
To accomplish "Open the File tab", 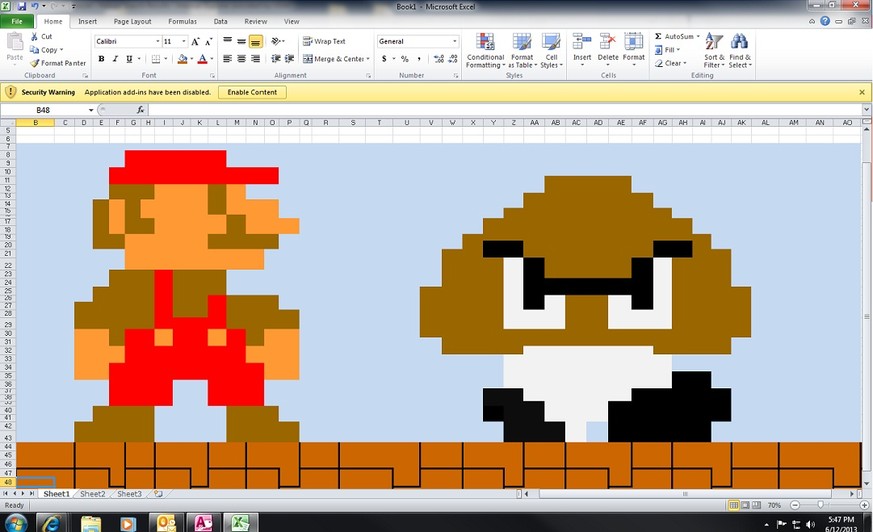I will tap(17, 22).
